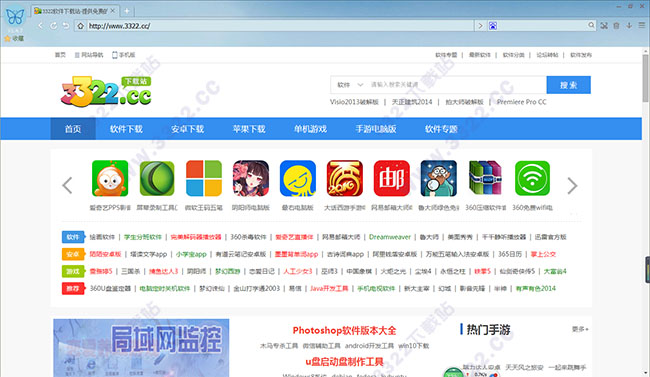Select 软件专题 in the blue navigation bar
Image resolution: width=650 pixels, height=377 pixels.
click(x=441, y=129)
